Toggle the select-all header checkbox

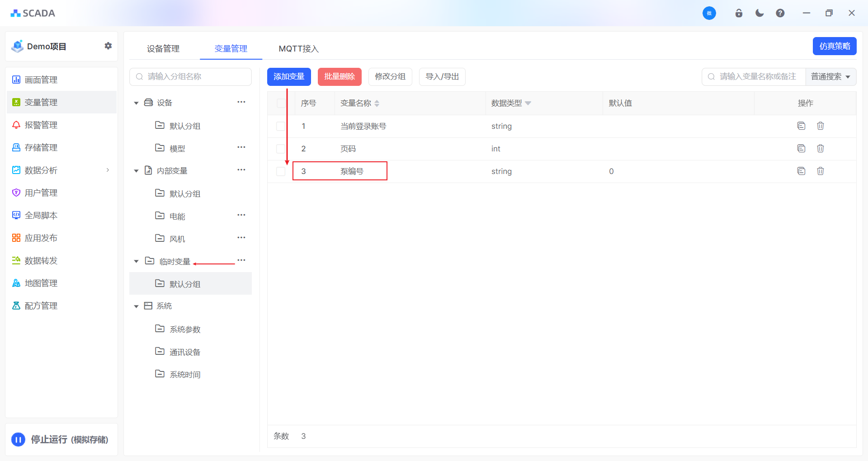pyautogui.click(x=281, y=103)
